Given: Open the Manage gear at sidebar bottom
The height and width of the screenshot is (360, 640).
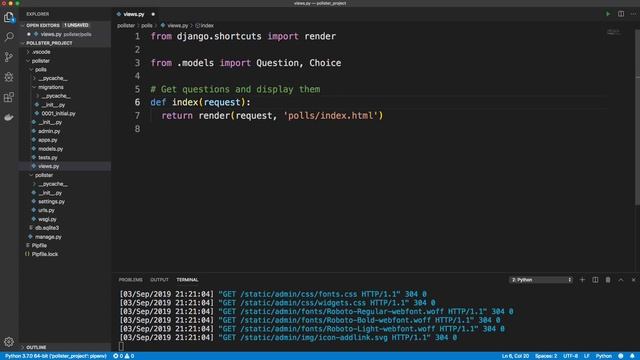Looking at the screenshot, I should pos(9,342).
